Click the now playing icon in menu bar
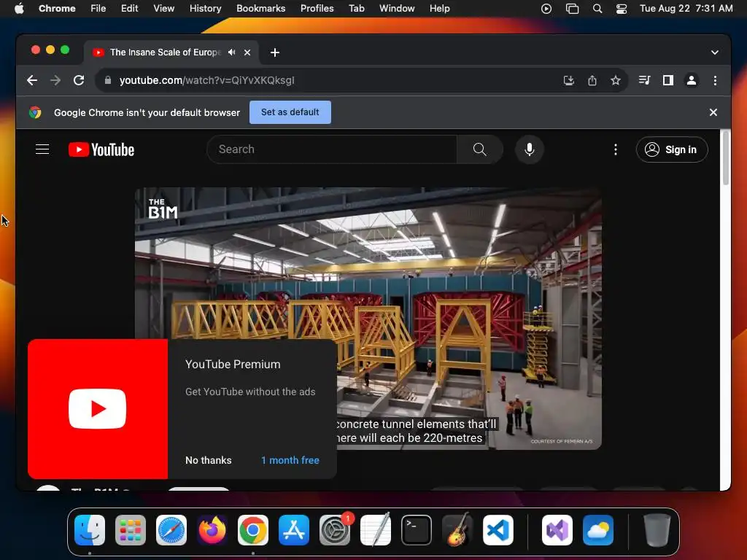This screenshot has height=560, width=747. (x=546, y=9)
